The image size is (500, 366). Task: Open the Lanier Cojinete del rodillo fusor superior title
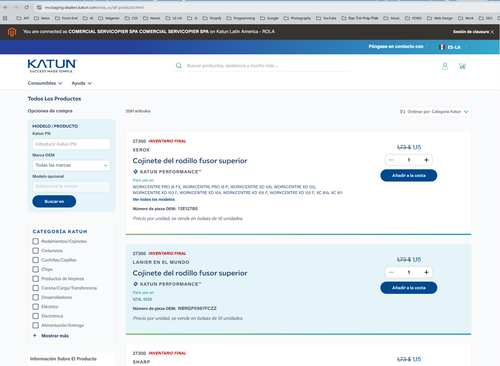(x=190, y=273)
